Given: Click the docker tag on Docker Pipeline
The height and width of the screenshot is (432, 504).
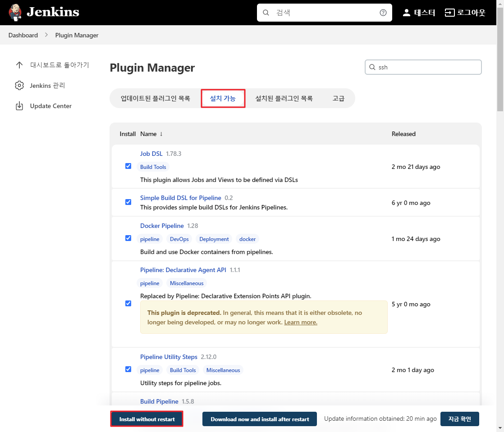Looking at the screenshot, I should click(247, 239).
